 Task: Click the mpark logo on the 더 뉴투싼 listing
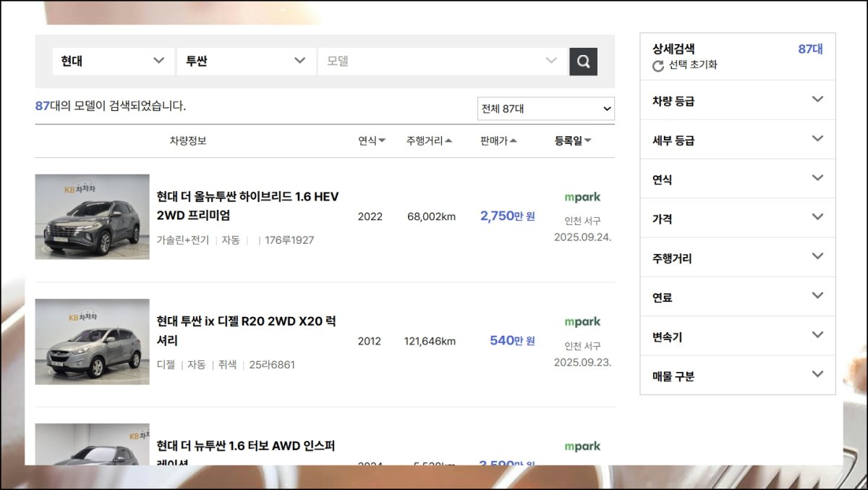[x=582, y=447]
